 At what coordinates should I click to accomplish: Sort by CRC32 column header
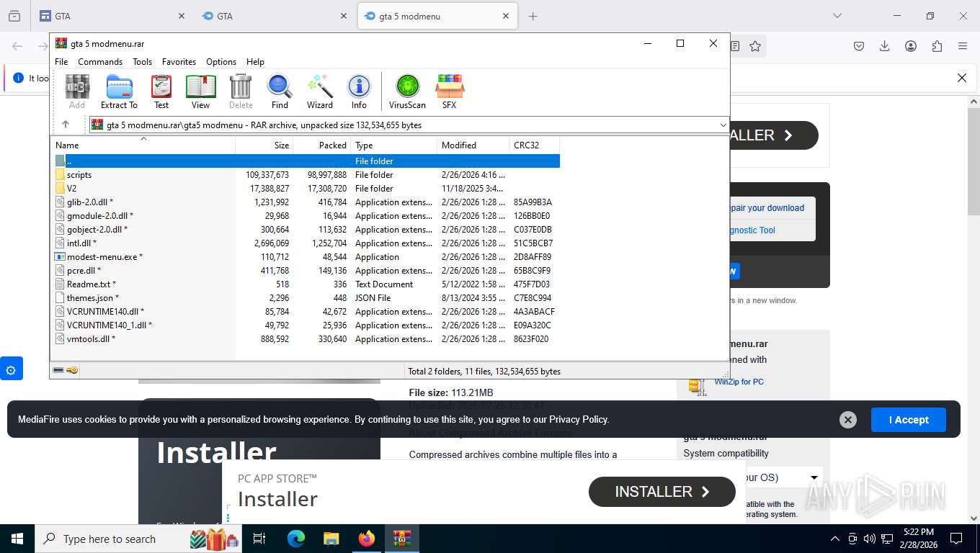coord(535,145)
